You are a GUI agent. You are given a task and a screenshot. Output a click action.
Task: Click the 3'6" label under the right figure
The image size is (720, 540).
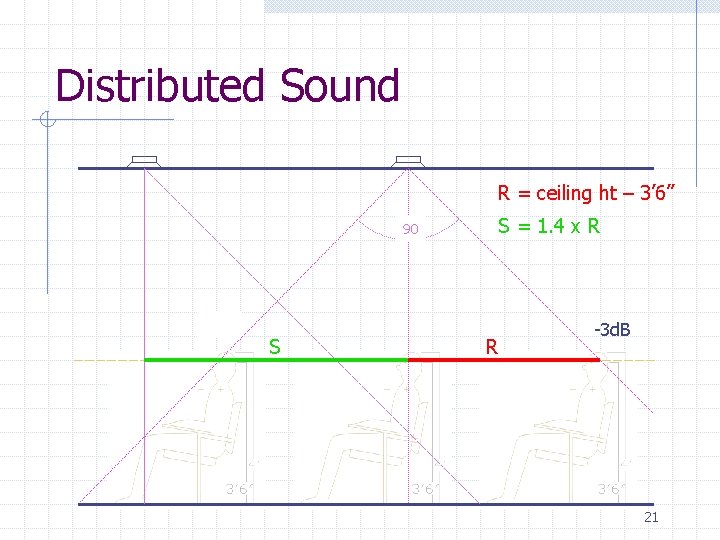tap(611, 489)
